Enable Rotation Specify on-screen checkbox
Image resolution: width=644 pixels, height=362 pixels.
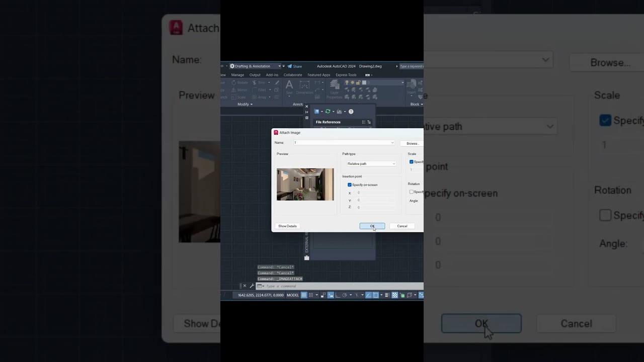(x=412, y=192)
